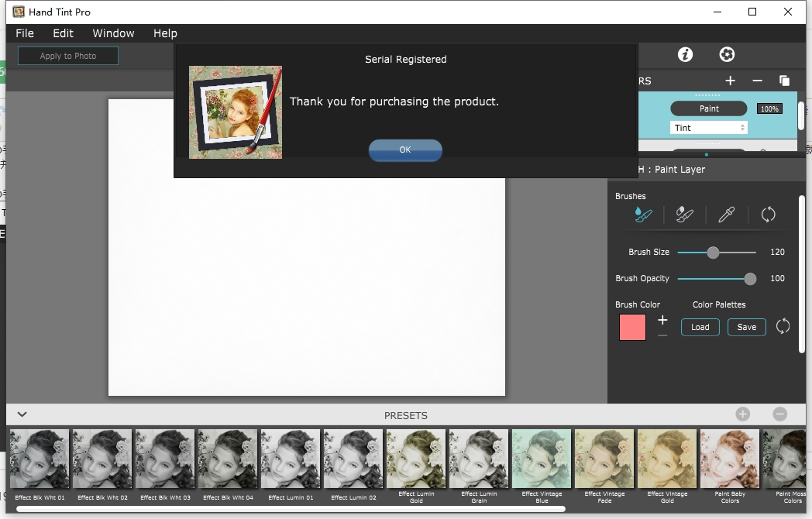This screenshot has height=519, width=812.
Task: Remove brush color with minus icon
Action: click(662, 335)
